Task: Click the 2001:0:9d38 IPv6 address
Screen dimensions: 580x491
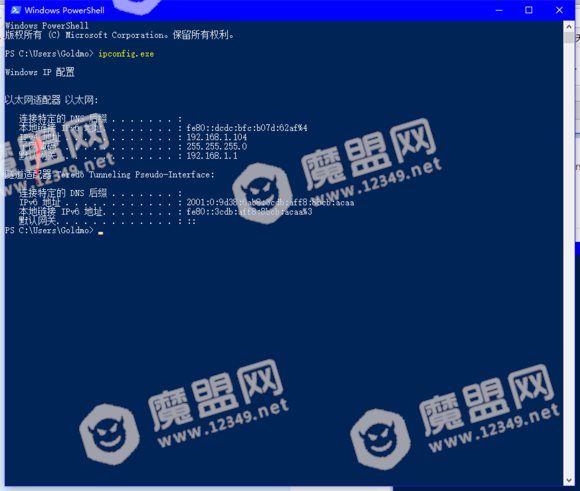Action: click(x=270, y=202)
